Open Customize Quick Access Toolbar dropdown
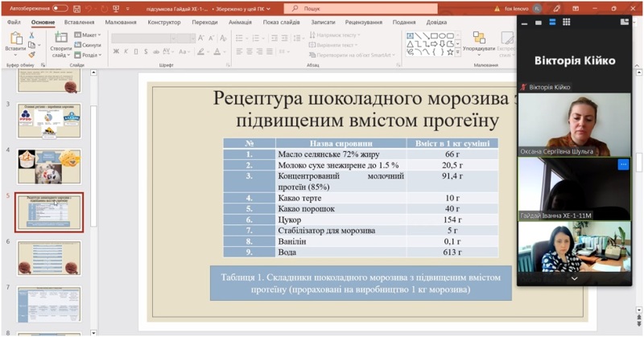 tap(128, 9)
